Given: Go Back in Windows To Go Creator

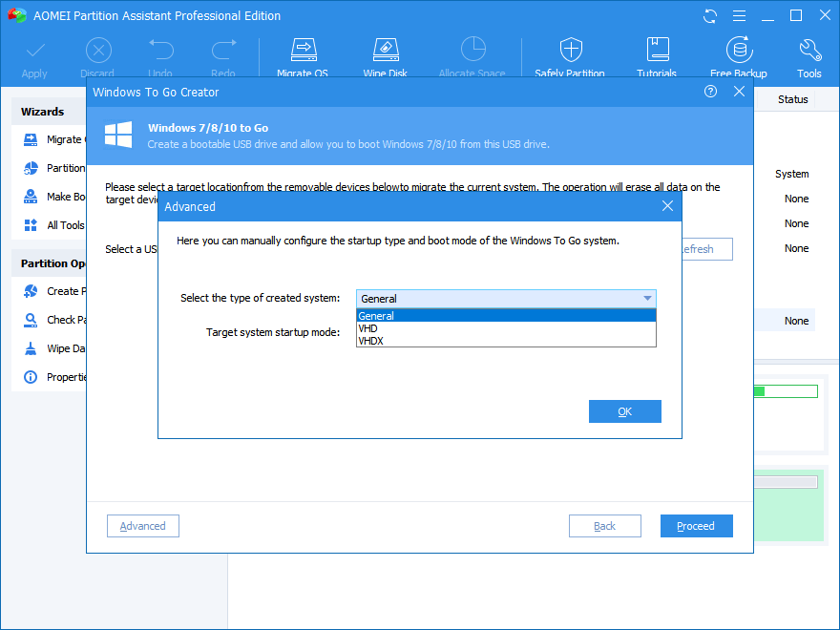Looking at the screenshot, I should point(605,526).
